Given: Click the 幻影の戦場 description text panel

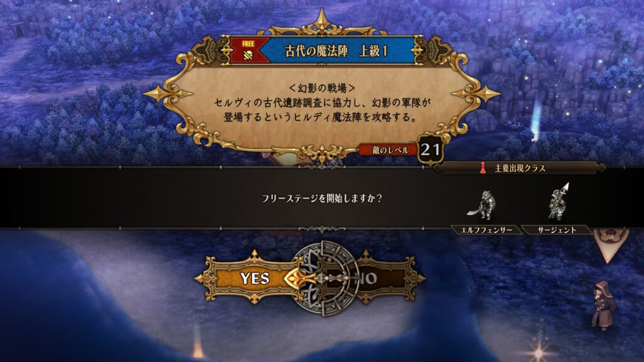Looking at the screenshot, I should pyautogui.click(x=322, y=102).
